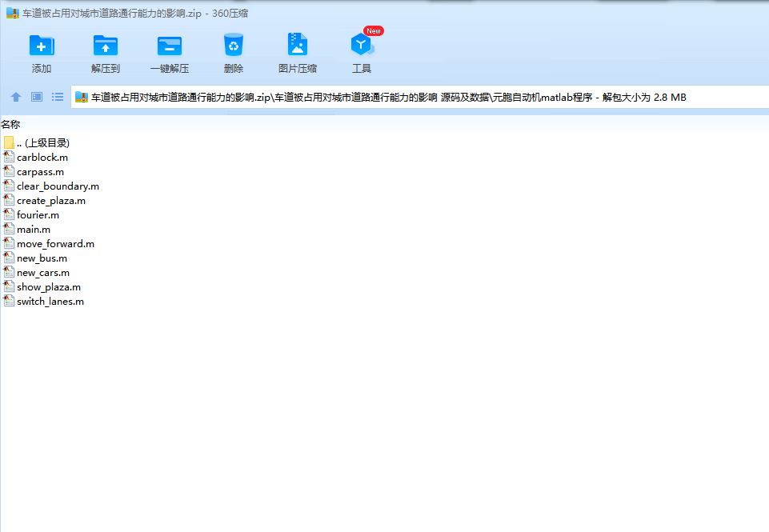Click the main.m file icon

(9, 229)
